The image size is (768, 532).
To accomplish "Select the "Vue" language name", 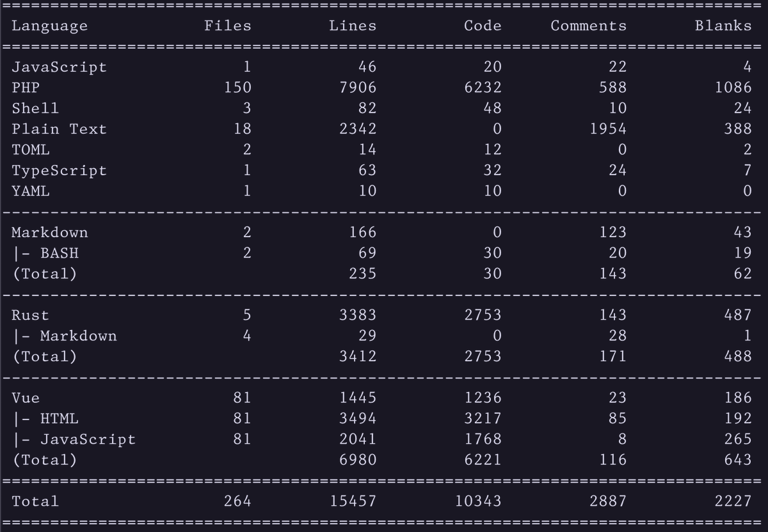I will 26,398.
